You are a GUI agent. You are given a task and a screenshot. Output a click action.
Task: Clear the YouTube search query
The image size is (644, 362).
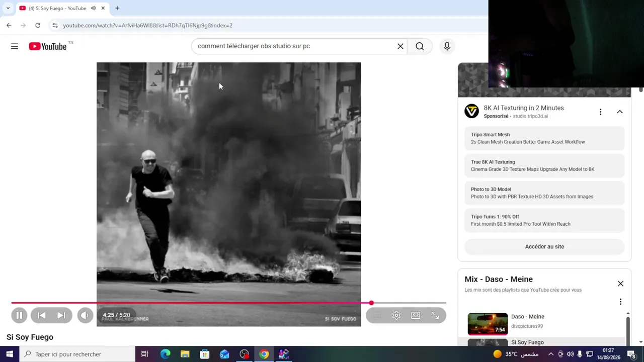400,46
